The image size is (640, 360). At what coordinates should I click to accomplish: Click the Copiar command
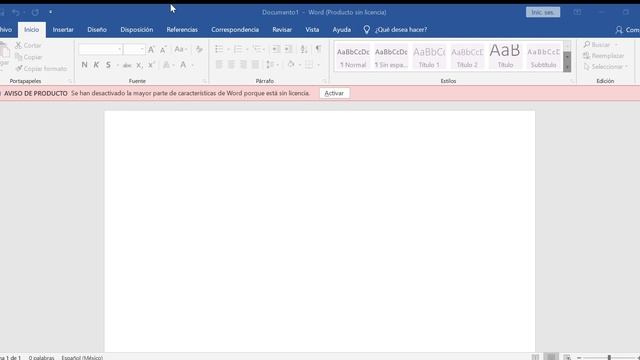[29, 57]
